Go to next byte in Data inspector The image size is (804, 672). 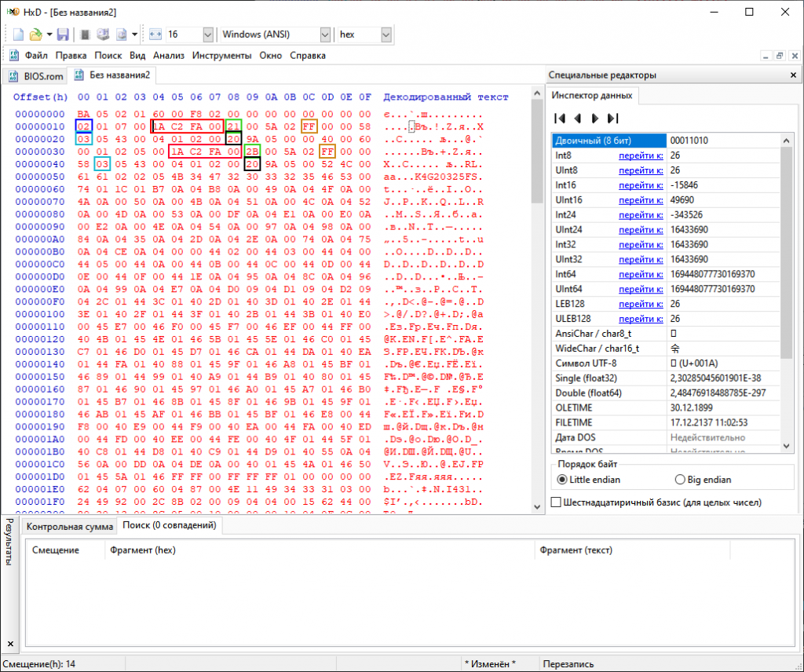[x=595, y=119]
